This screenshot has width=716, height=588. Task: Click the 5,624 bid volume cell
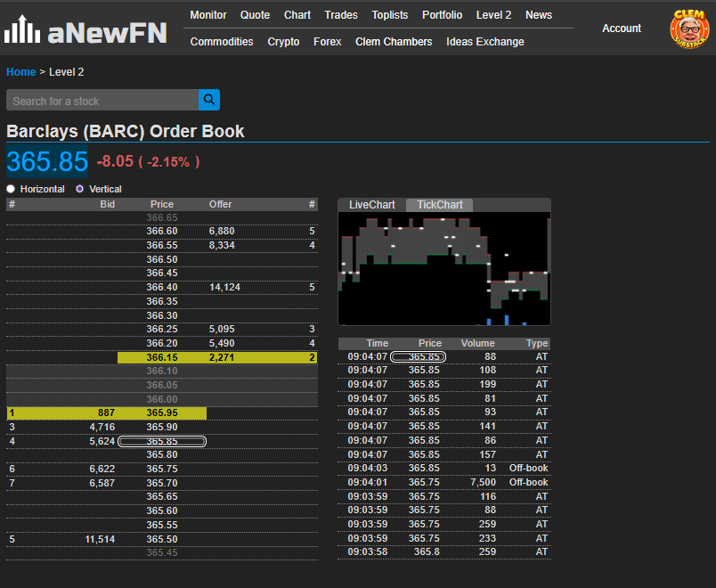tap(102, 441)
